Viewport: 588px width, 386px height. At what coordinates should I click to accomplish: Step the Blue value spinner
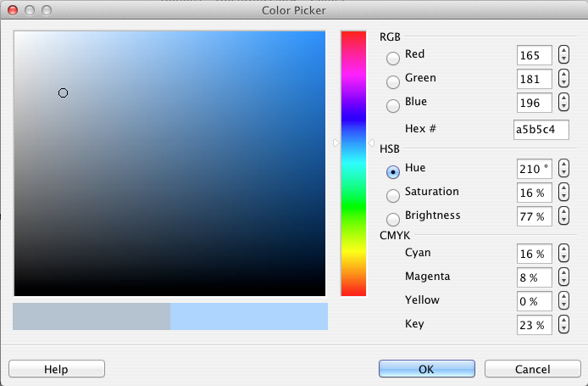click(x=563, y=102)
